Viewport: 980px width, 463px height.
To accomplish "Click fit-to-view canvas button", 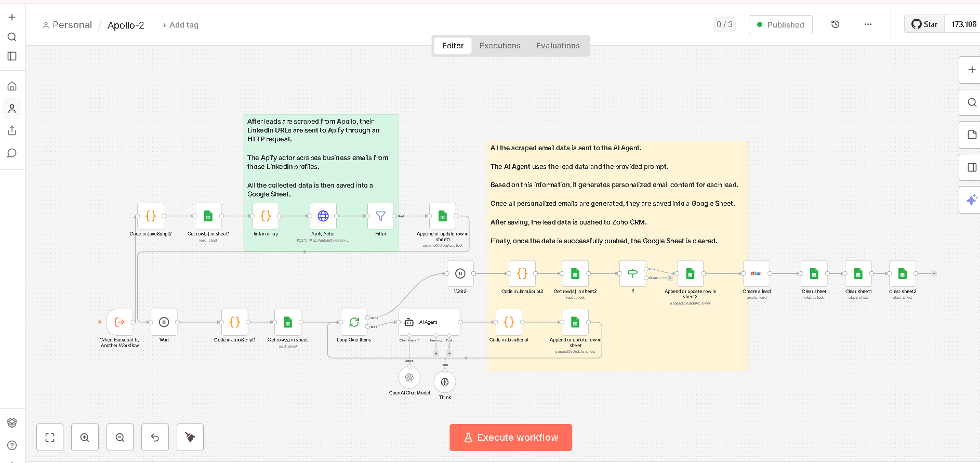I will 50,438.
